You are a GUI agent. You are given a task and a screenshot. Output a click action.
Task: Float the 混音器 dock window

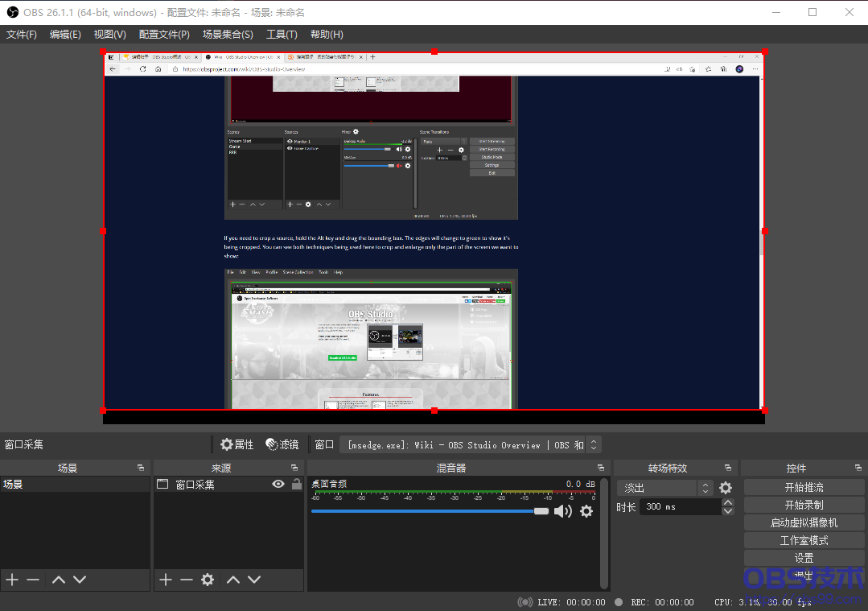601,468
